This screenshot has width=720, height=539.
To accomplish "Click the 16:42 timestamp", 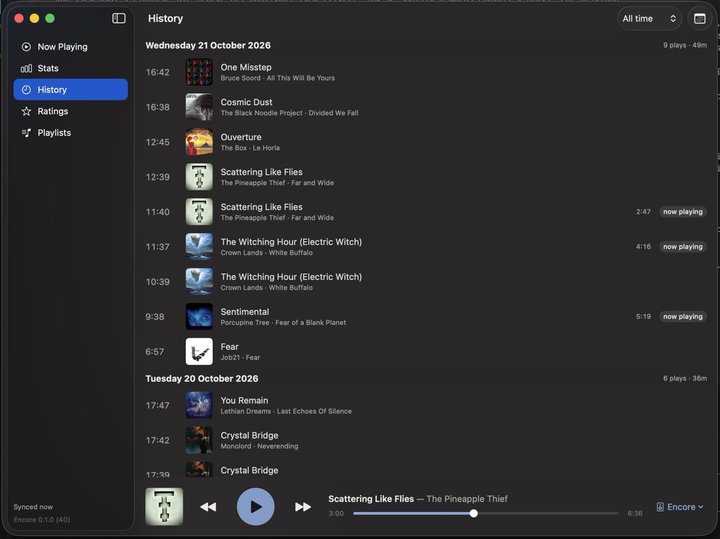I will pyautogui.click(x=158, y=72).
